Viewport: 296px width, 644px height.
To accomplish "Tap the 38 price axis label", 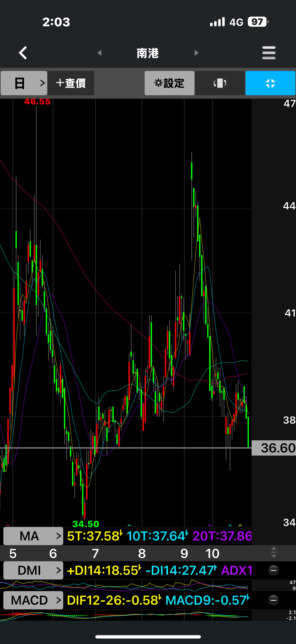I will 289,420.
